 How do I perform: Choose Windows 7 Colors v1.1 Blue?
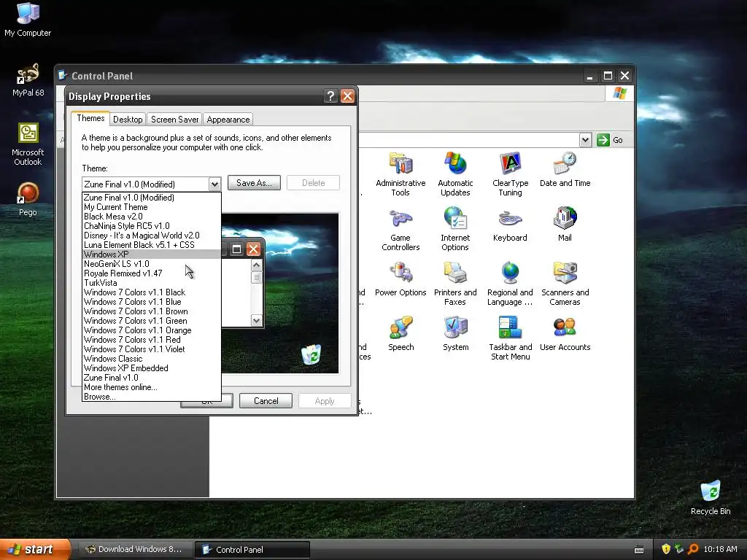[152, 302]
